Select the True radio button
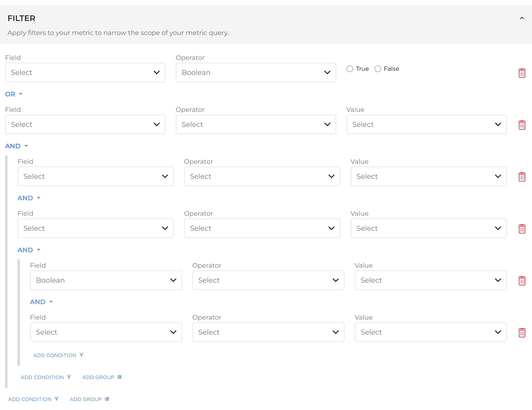The image size is (532, 410). click(x=350, y=69)
